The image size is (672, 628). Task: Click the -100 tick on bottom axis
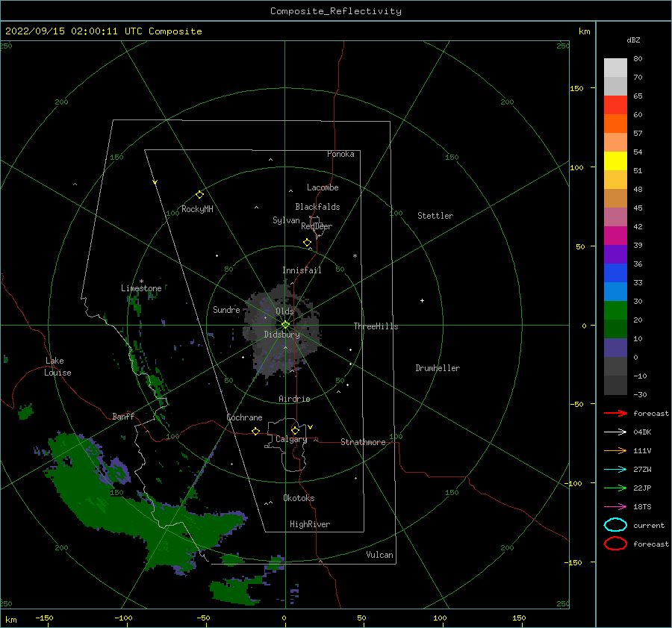point(123,618)
